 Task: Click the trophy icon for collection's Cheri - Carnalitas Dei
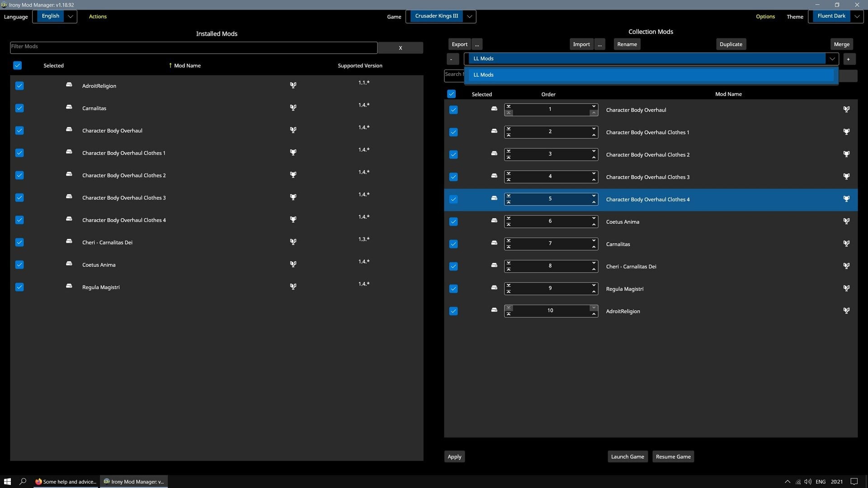click(846, 266)
